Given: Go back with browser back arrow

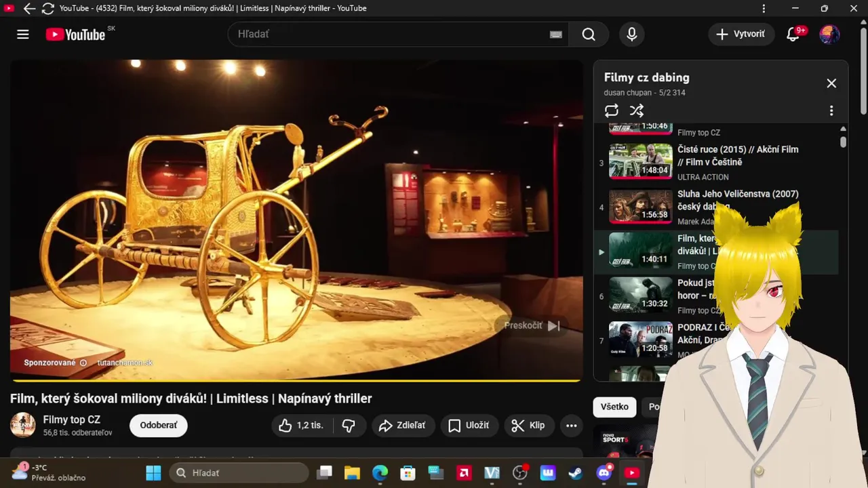Looking at the screenshot, I should (29, 8).
